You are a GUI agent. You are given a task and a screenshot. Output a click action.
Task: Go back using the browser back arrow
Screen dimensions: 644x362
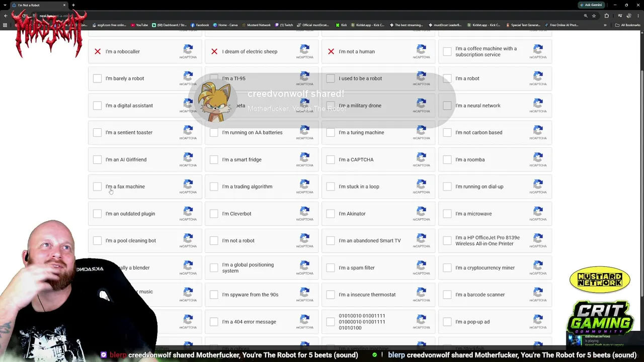pyautogui.click(x=6, y=16)
